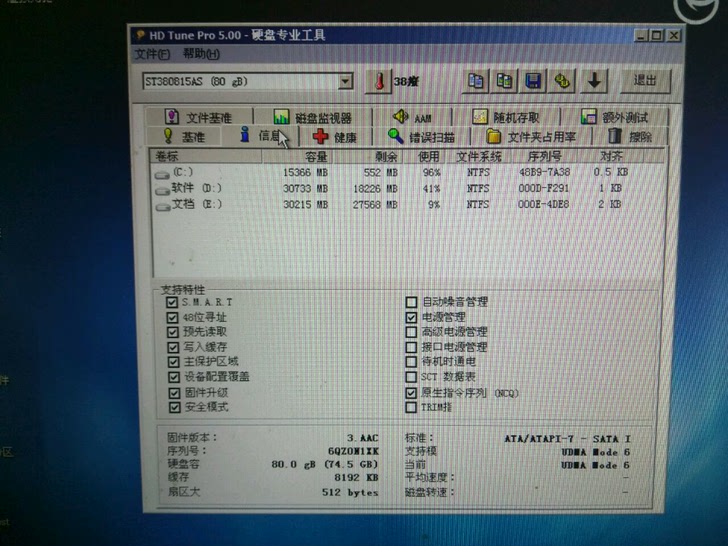
Task: Toggle the S.M.A.R.T checkbox
Action: point(172,303)
